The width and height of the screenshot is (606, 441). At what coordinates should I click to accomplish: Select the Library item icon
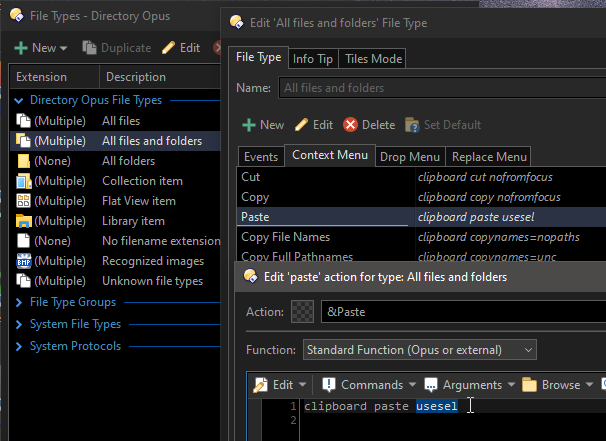pyautogui.click(x=24, y=221)
